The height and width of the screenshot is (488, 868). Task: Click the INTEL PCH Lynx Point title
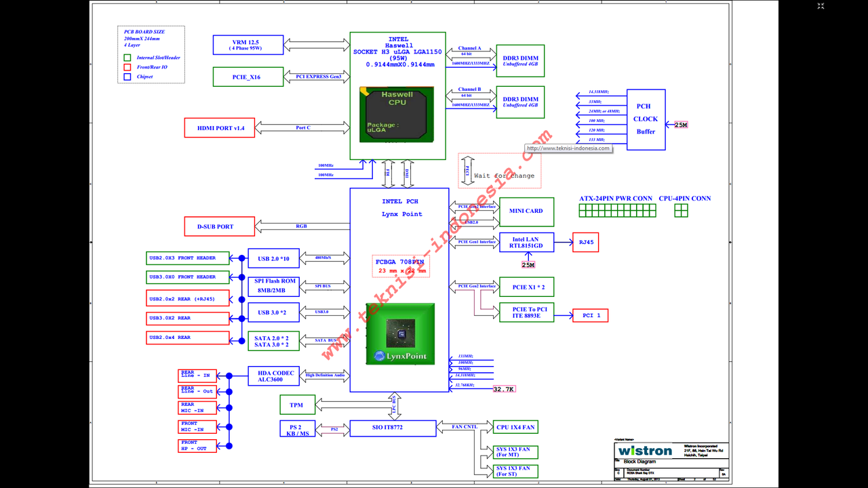(401, 207)
